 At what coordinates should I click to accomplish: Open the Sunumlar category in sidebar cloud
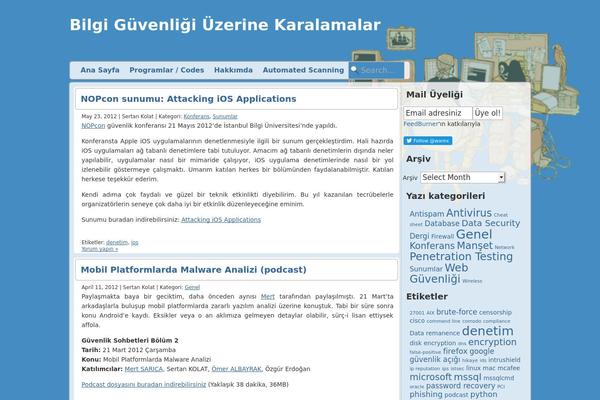coord(426,269)
